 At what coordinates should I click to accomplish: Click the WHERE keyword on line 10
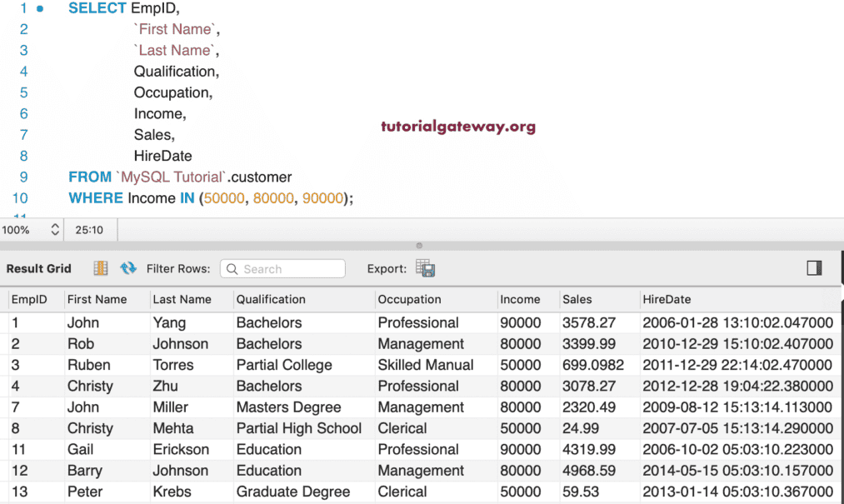tap(96, 198)
